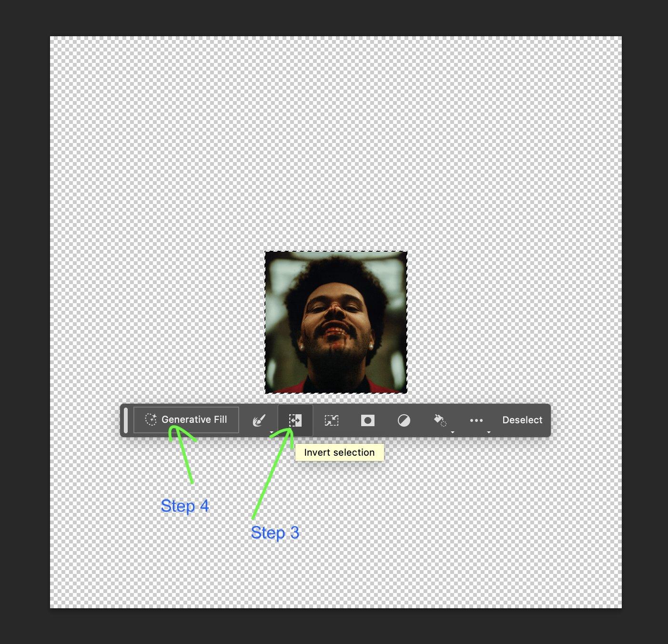Click the Invert selection icon
This screenshot has width=668, height=644.
click(x=295, y=420)
